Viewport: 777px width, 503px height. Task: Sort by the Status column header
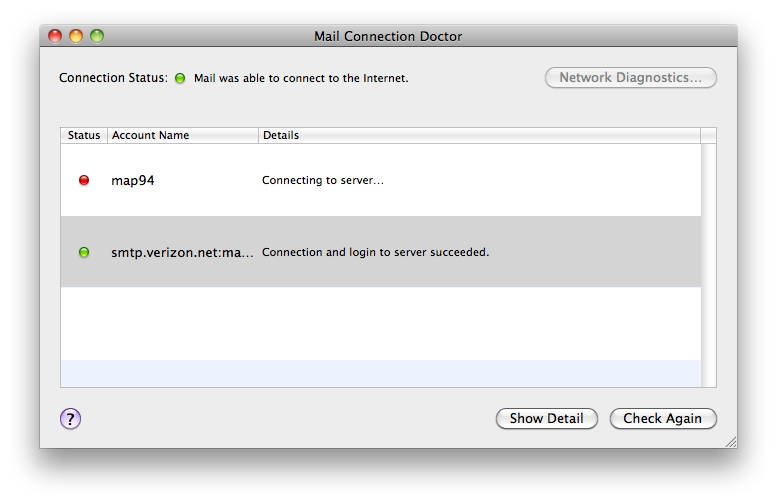[84, 135]
